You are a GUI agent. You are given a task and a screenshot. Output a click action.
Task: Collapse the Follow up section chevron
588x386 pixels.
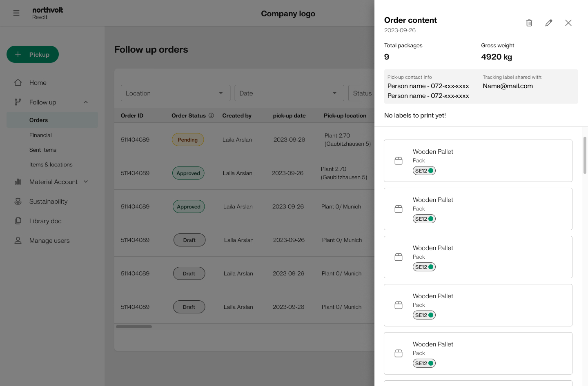(x=86, y=102)
